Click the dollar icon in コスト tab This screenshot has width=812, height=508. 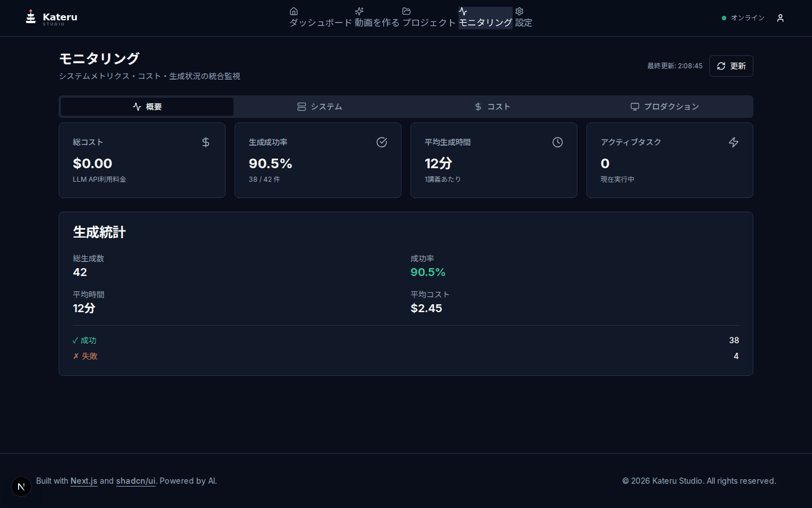coord(478,107)
